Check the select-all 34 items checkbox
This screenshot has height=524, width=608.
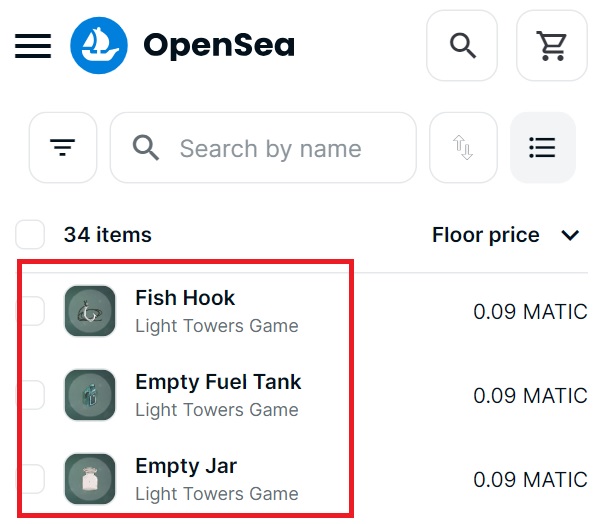pos(31,235)
